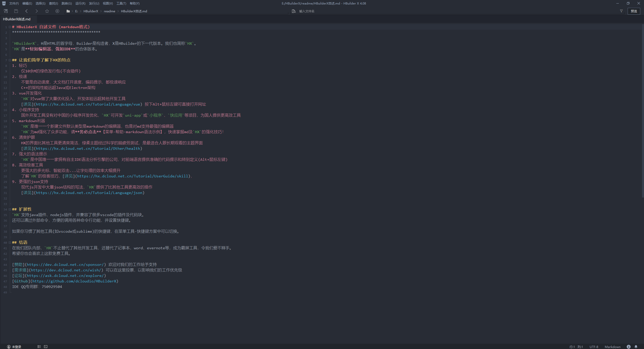Toggle document outline list icon
This screenshot has width=644, height=349.
tap(39, 346)
